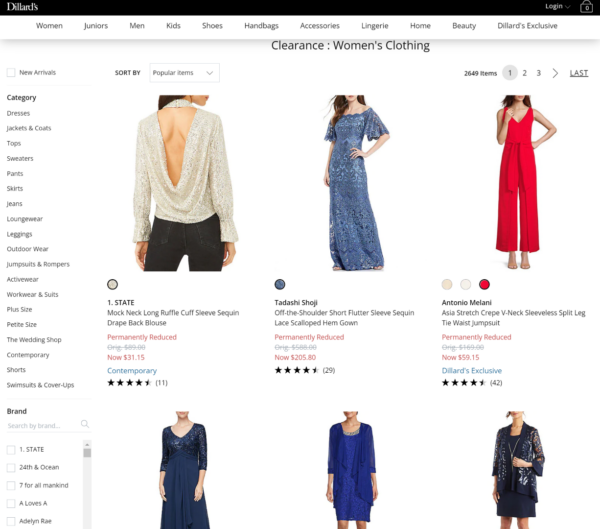This screenshot has width=600, height=529.
Task: Click the Dillard's logo
Action: point(22,7)
